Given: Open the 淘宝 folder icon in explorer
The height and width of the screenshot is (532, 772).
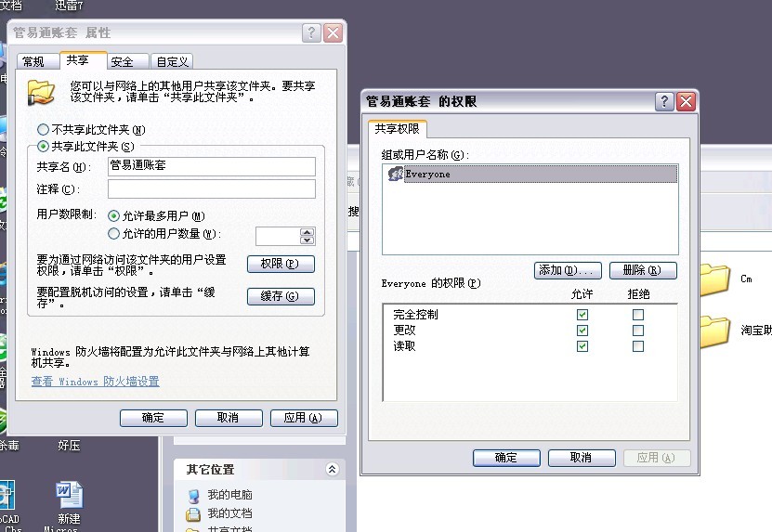Looking at the screenshot, I should pyautogui.click(x=713, y=331).
